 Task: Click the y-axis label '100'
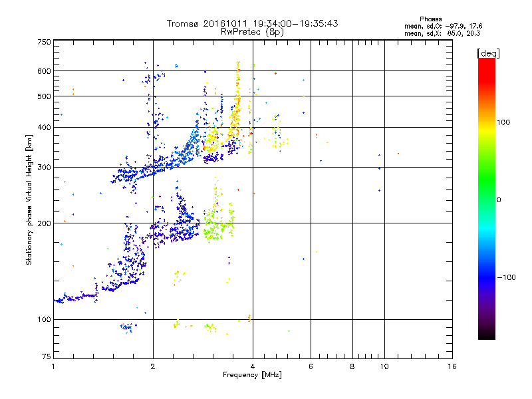point(44,320)
